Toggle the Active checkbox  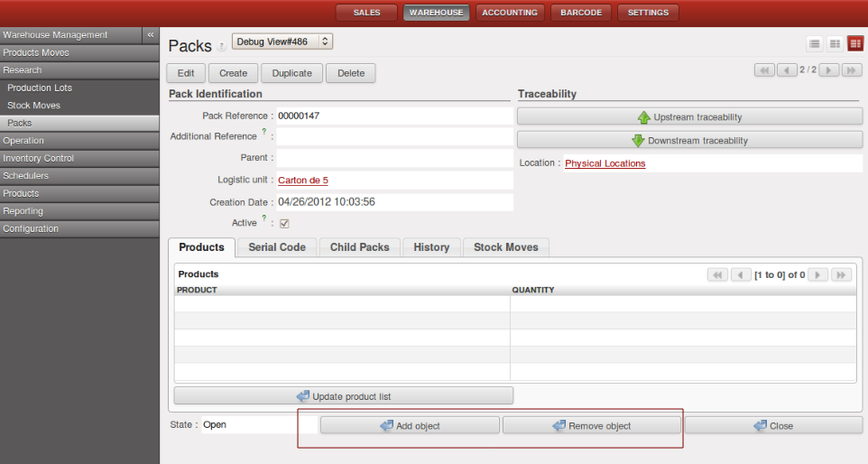(284, 223)
